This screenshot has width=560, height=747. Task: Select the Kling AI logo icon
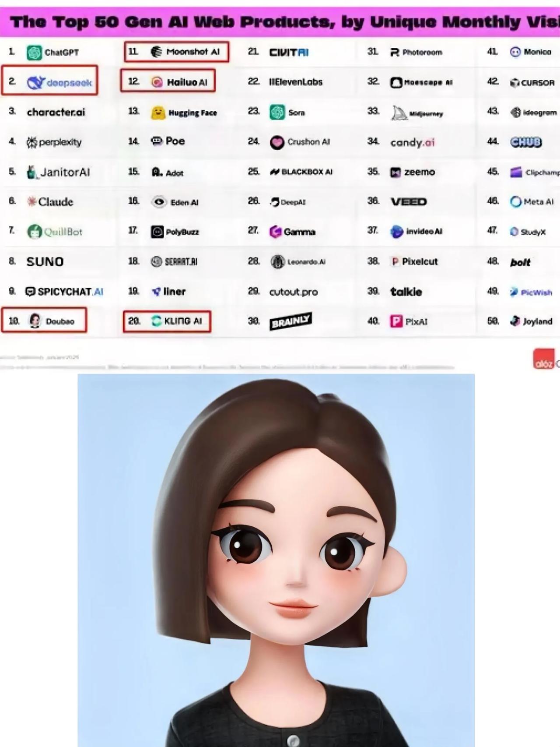(x=156, y=321)
